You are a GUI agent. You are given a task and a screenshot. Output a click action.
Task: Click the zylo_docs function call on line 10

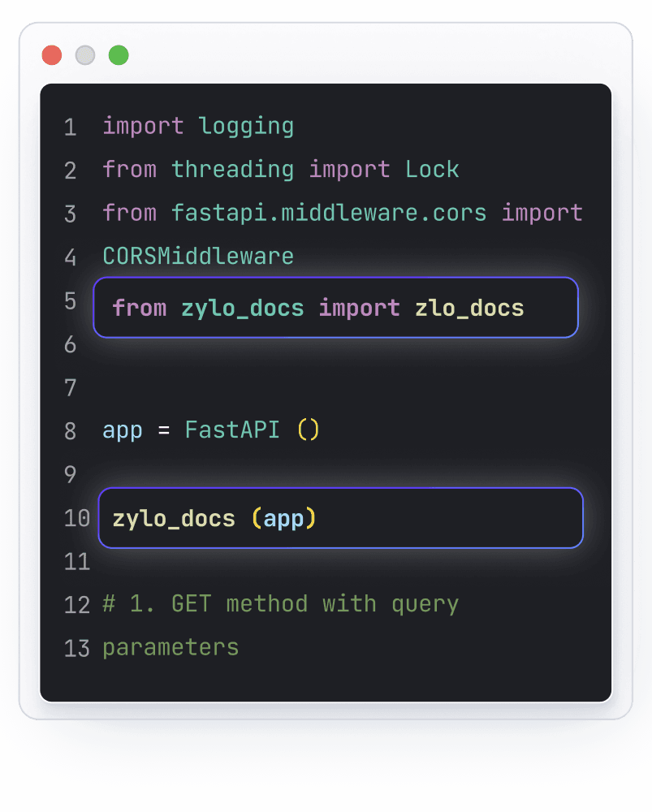pos(174,518)
